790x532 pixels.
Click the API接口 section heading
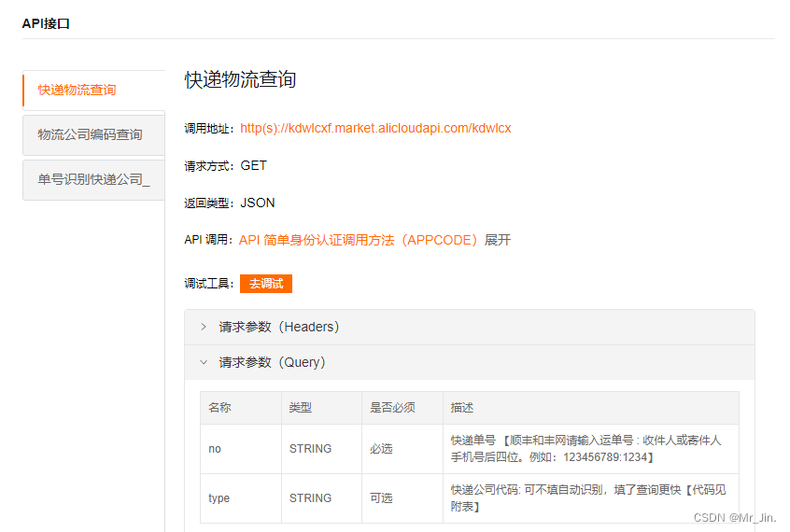point(46,23)
